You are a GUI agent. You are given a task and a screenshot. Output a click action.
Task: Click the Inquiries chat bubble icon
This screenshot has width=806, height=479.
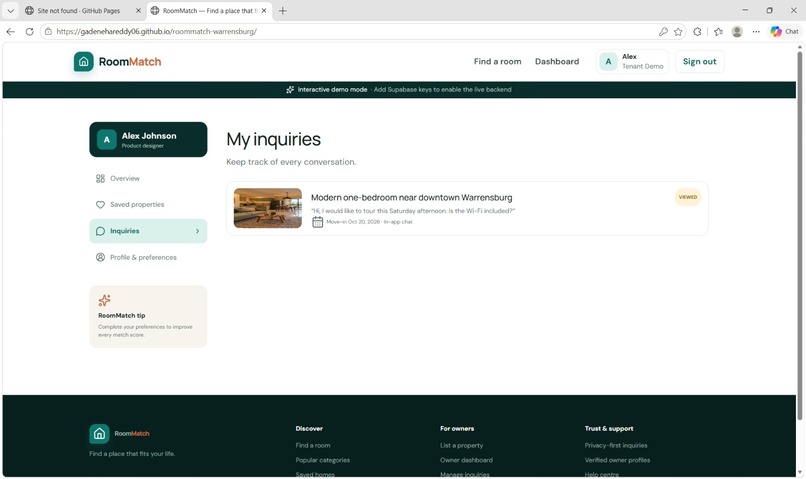click(100, 231)
